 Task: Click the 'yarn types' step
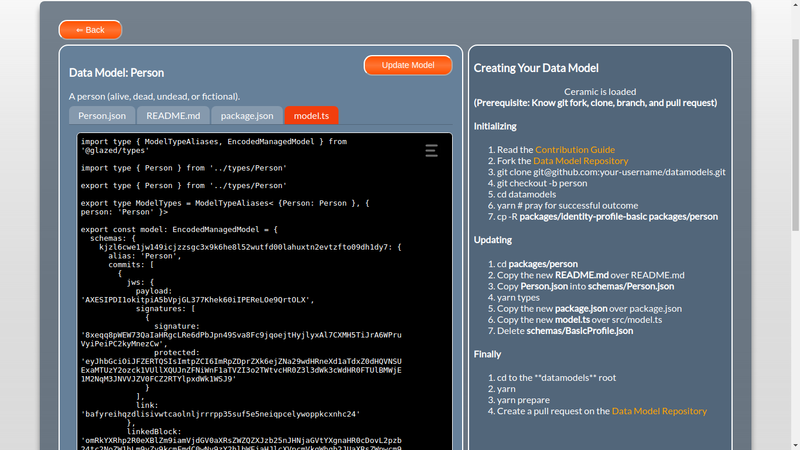pos(518,297)
